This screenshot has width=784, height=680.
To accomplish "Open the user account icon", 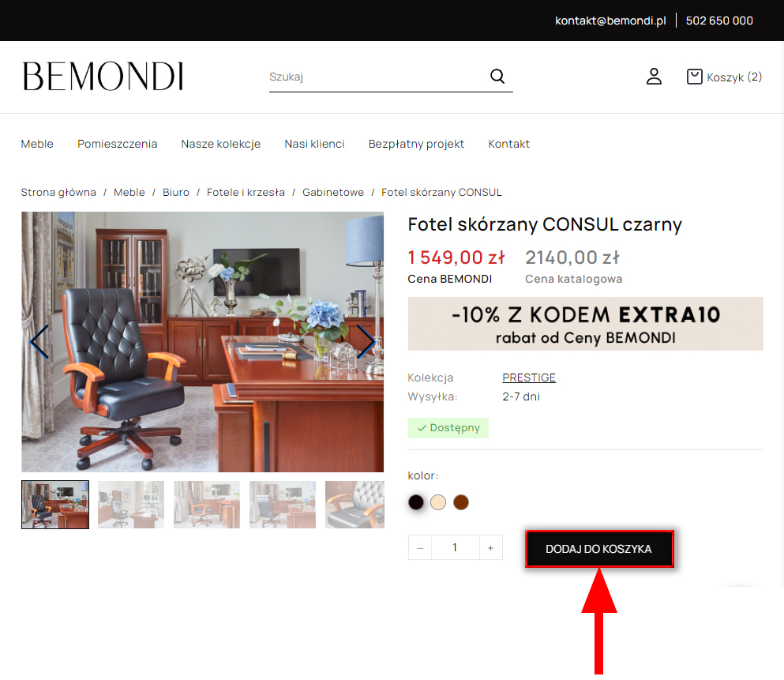I will click(654, 77).
